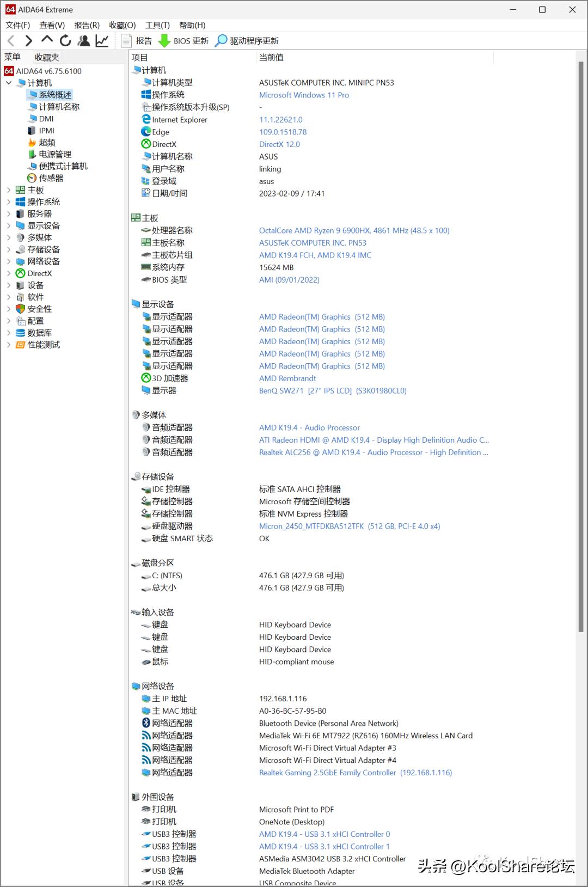Click the 鼠标 mouse icon in list
This screenshot has width=588, height=887.
click(x=146, y=662)
